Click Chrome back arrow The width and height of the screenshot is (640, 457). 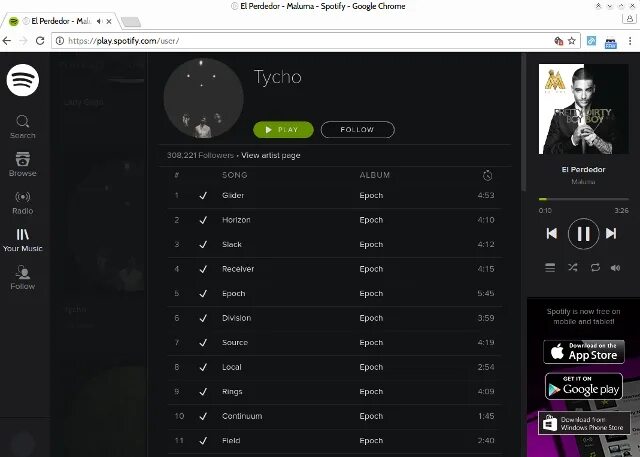point(7,41)
